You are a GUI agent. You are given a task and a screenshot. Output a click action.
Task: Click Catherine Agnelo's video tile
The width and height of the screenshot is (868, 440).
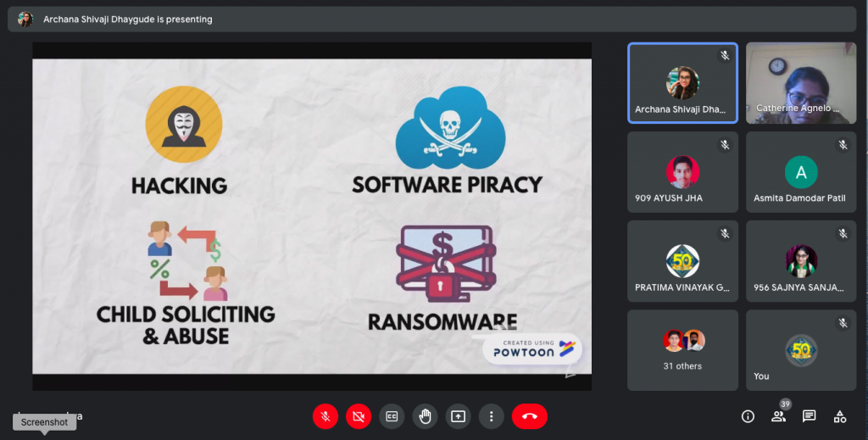(801, 83)
